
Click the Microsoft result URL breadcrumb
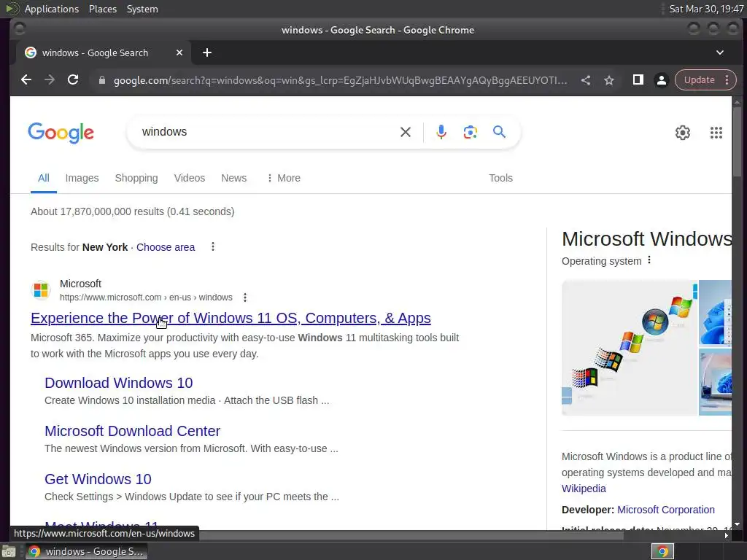[x=146, y=297]
